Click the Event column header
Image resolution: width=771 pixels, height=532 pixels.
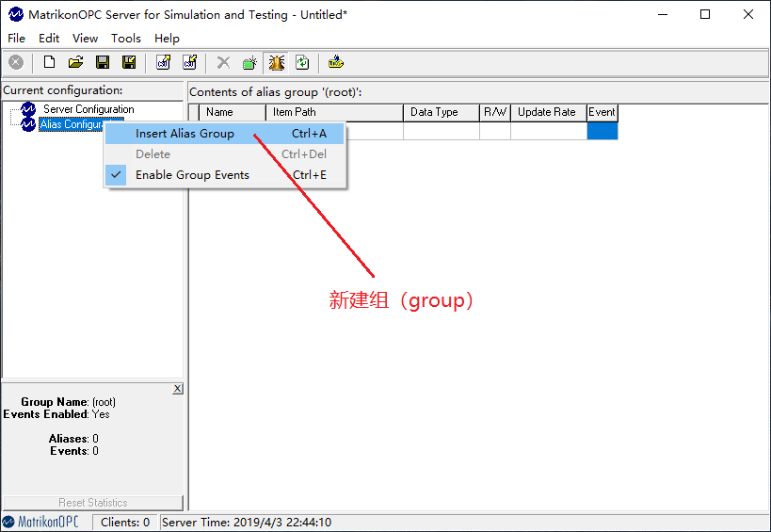602,112
